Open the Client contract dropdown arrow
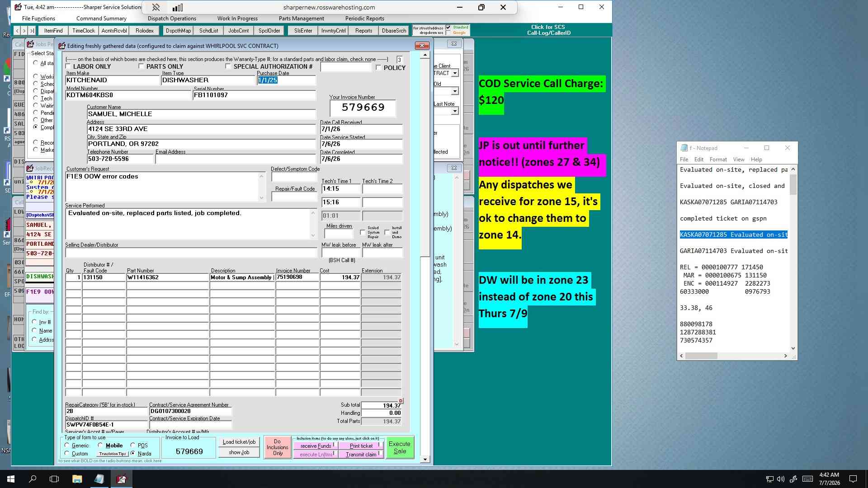The height and width of the screenshot is (488, 868). click(x=455, y=73)
